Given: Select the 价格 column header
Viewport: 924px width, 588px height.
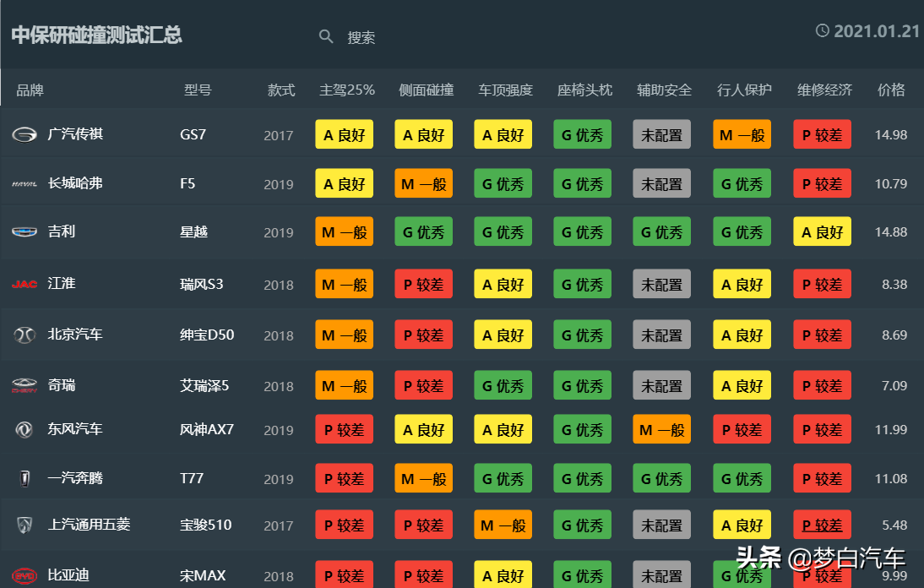Looking at the screenshot, I should pos(891,90).
